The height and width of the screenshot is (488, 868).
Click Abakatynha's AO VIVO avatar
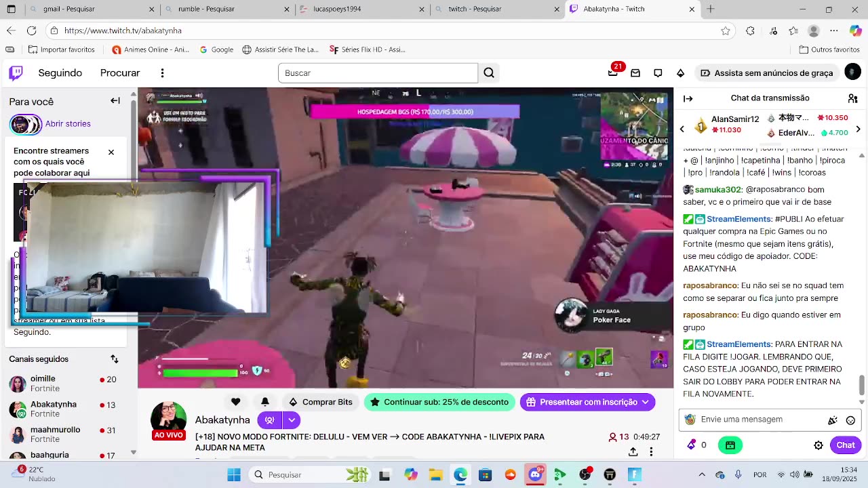(168, 420)
